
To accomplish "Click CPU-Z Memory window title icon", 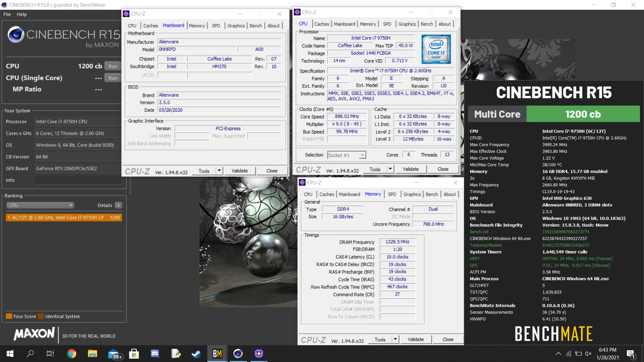I will click(x=302, y=182).
